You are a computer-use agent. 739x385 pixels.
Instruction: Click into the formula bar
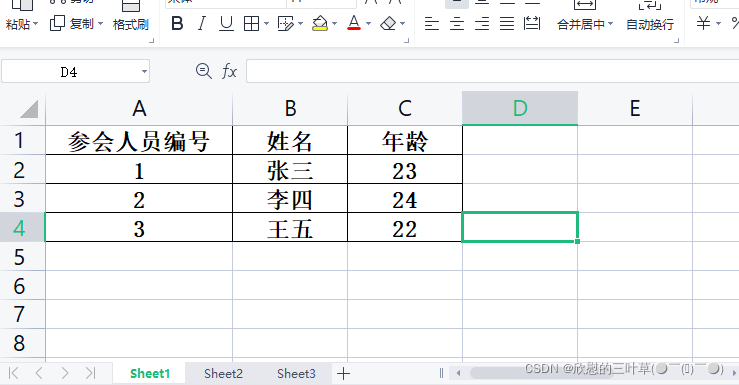pos(493,71)
